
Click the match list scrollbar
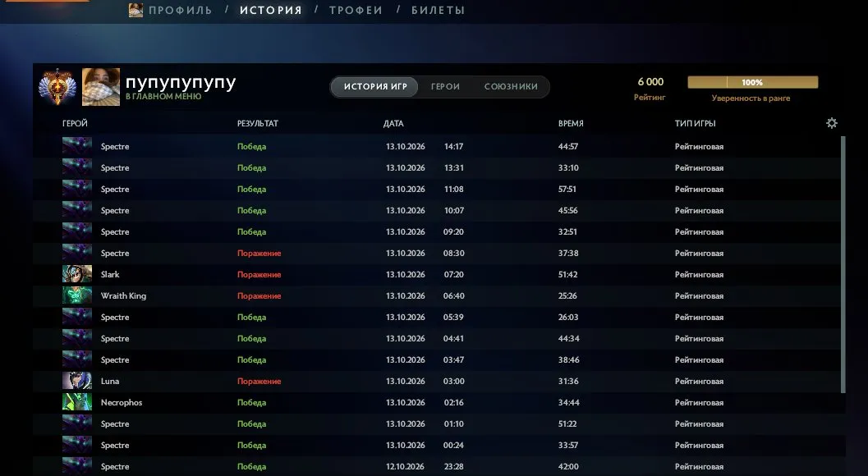coord(843,264)
